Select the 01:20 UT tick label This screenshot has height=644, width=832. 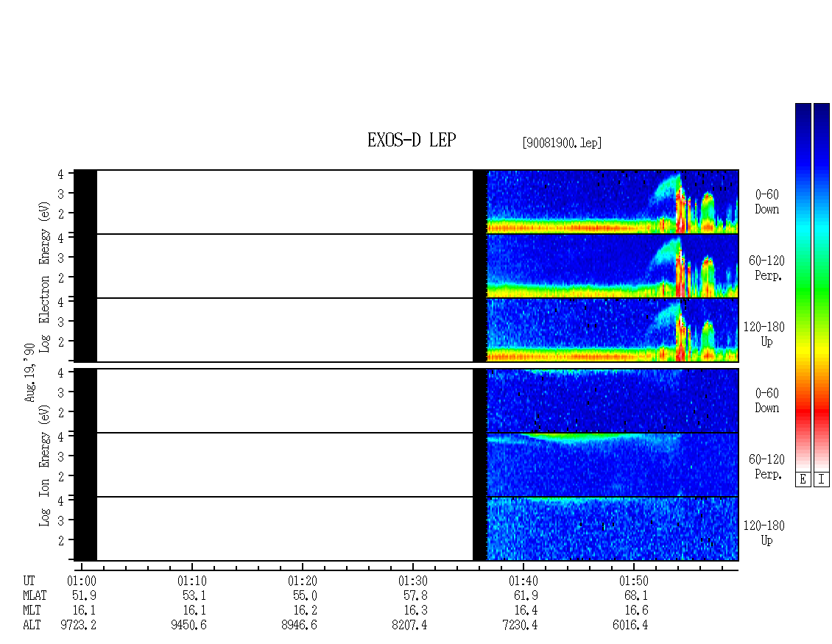click(x=303, y=581)
